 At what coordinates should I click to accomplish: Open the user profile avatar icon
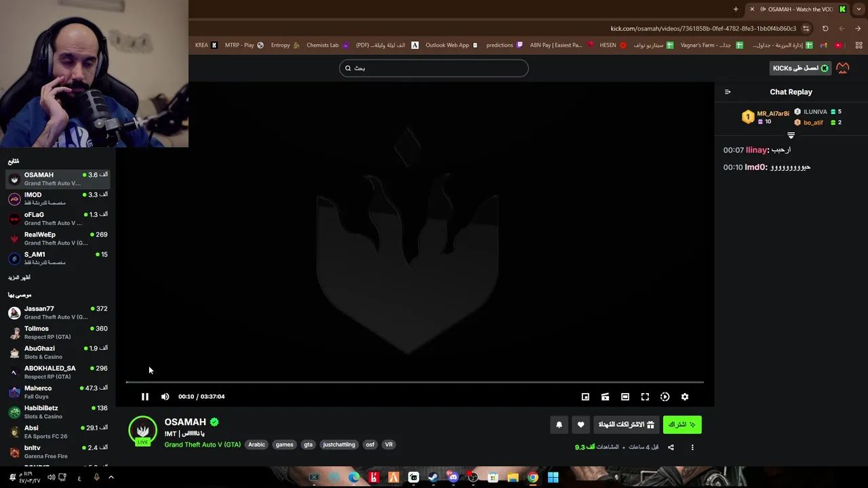click(x=843, y=68)
